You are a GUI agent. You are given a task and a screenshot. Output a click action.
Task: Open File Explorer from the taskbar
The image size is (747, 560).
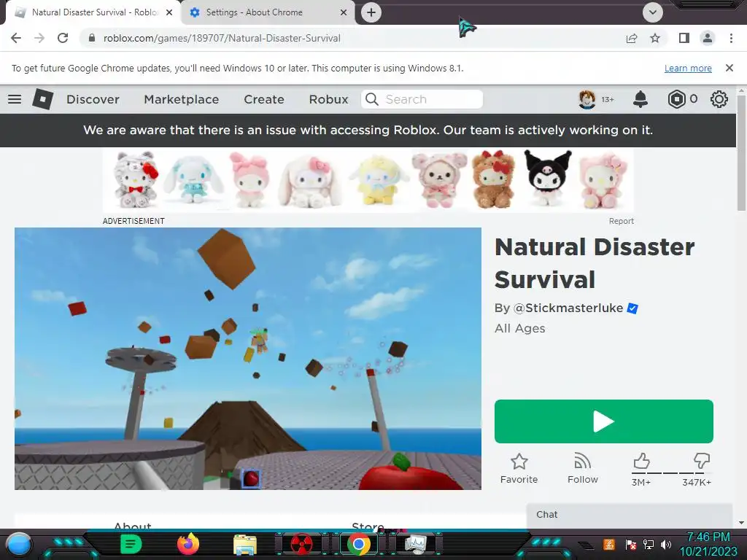coord(245,544)
